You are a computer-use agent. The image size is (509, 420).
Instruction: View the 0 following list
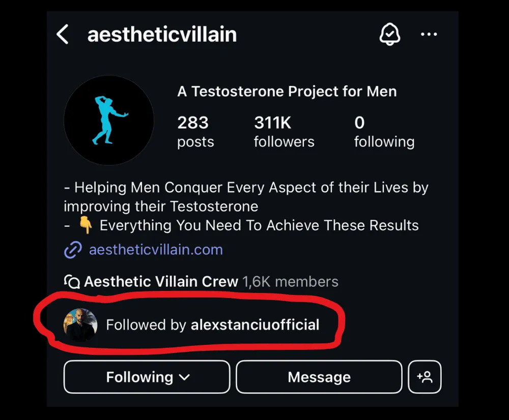tap(384, 132)
